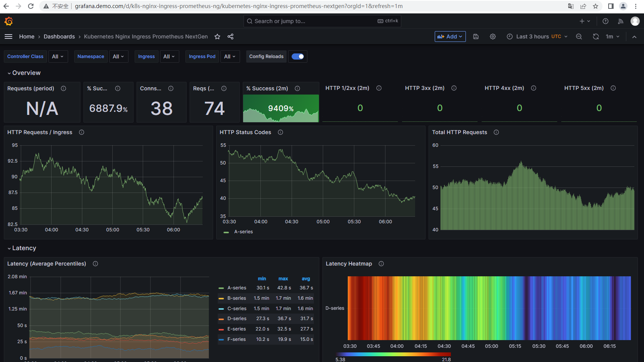Show info for Latency Heatmap panel

(381, 264)
